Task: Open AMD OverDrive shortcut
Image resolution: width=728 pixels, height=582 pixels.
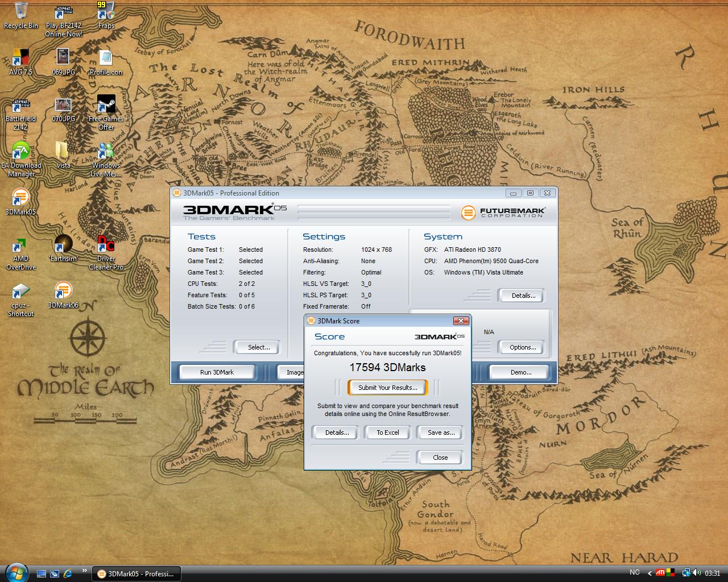Action: click(x=20, y=253)
